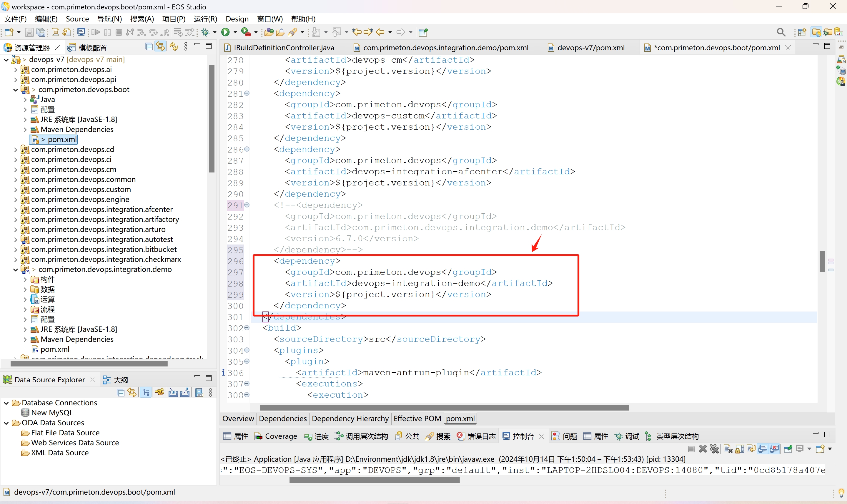The image size is (847, 504).
Task: Toggle Link with Editor in resource explorer
Action: pos(160,47)
